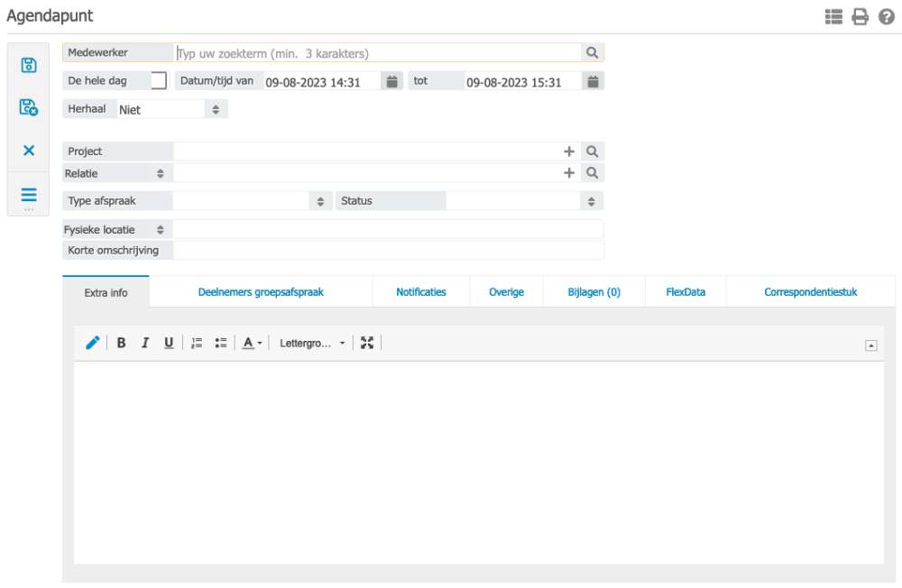This screenshot has height=588, width=902.
Task: Add new relation with plus icon
Action: tap(569, 172)
